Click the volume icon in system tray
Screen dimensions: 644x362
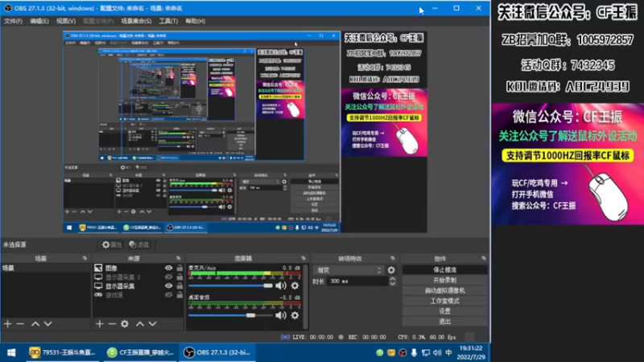click(437, 352)
